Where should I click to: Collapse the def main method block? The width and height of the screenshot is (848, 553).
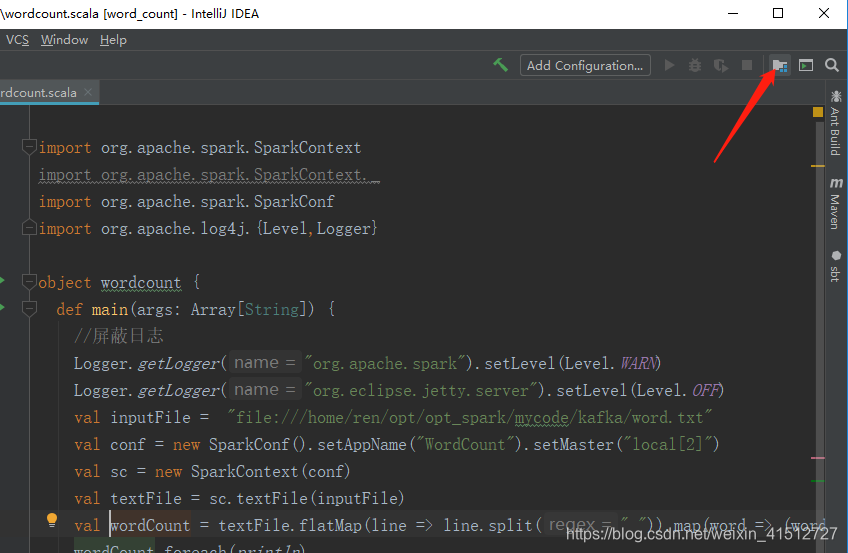pos(29,309)
